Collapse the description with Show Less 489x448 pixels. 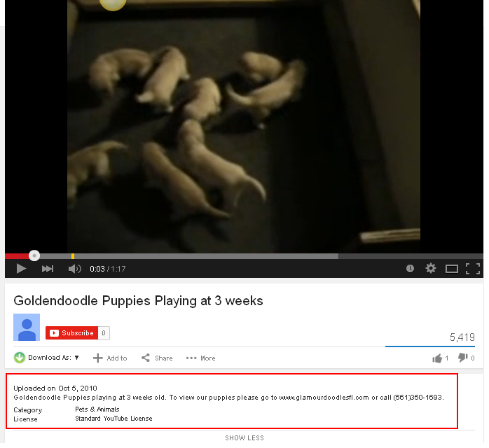(x=245, y=438)
